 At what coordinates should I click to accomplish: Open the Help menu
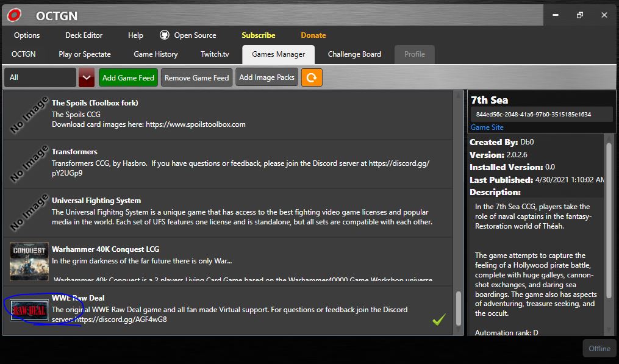coord(135,35)
